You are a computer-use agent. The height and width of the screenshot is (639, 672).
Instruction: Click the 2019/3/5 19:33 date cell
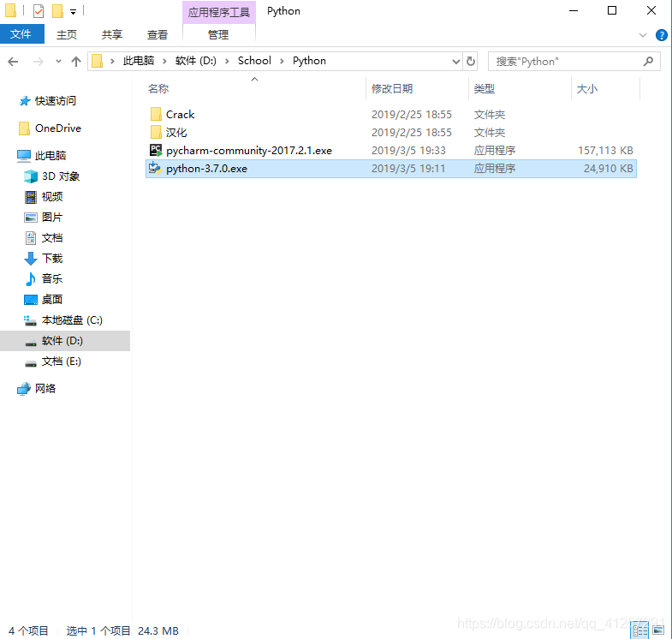[408, 151]
